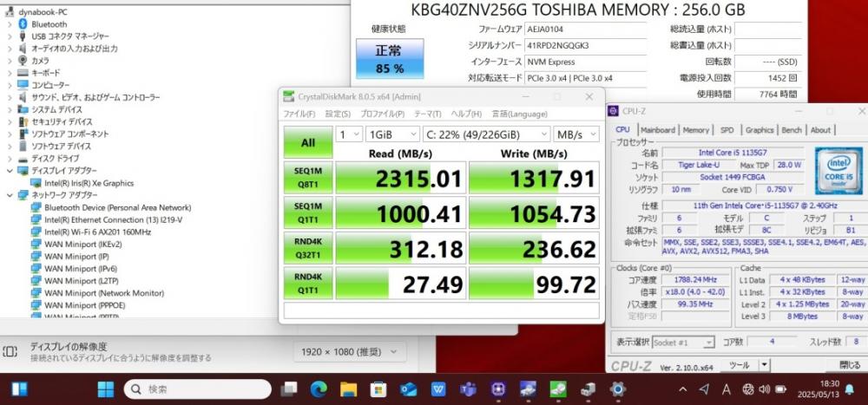Open the ツール dropdown arrow in CPU-Z
The image size is (868, 405).
[x=765, y=365]
